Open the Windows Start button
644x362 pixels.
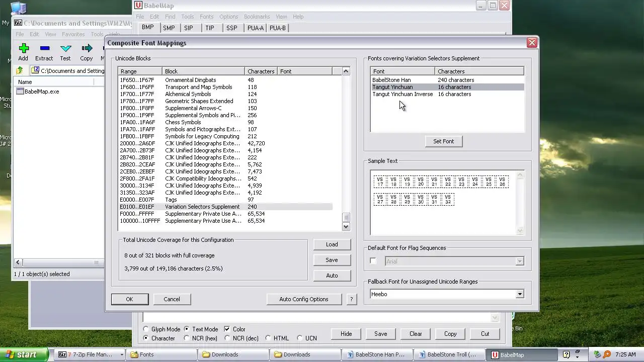(x=24, y=354)
